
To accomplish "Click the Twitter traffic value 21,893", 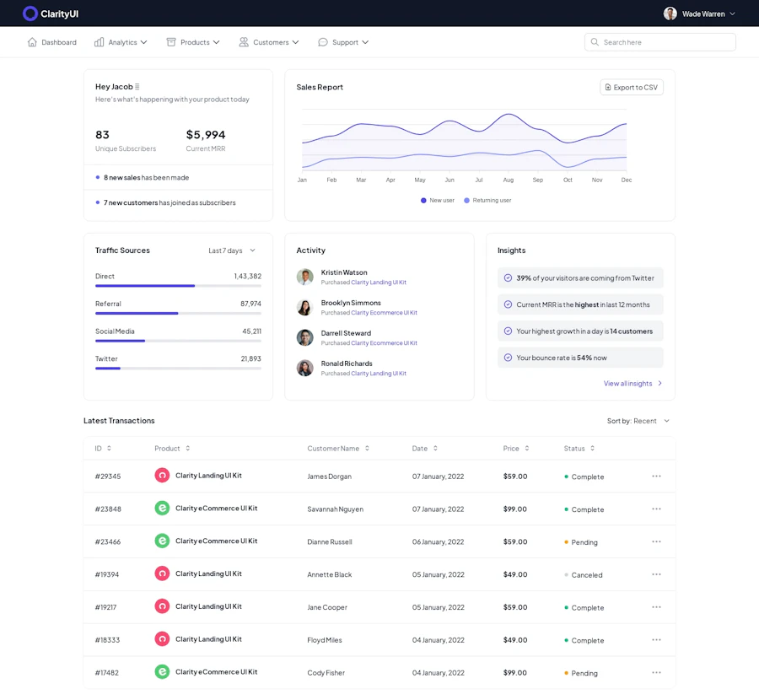I will 250,358.
